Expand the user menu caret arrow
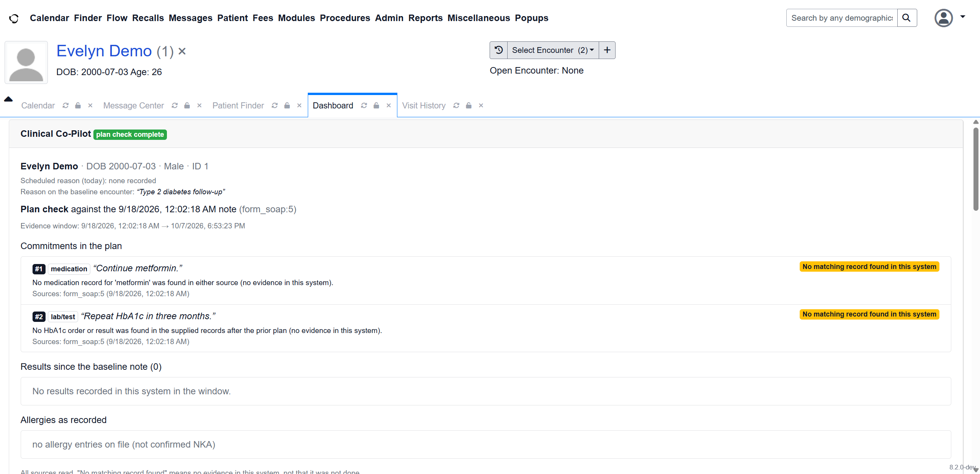 [x=962, y=17]
